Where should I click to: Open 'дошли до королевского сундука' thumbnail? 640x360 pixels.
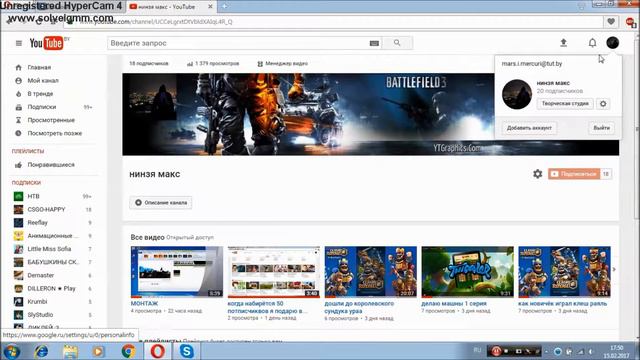tap(371, 271)
